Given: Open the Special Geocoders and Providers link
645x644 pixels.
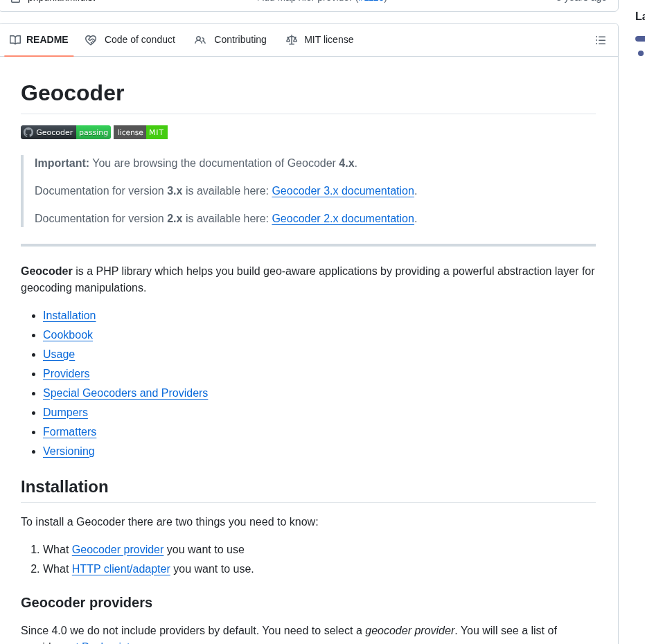Looking at the screenshot, I should point(125,393).
